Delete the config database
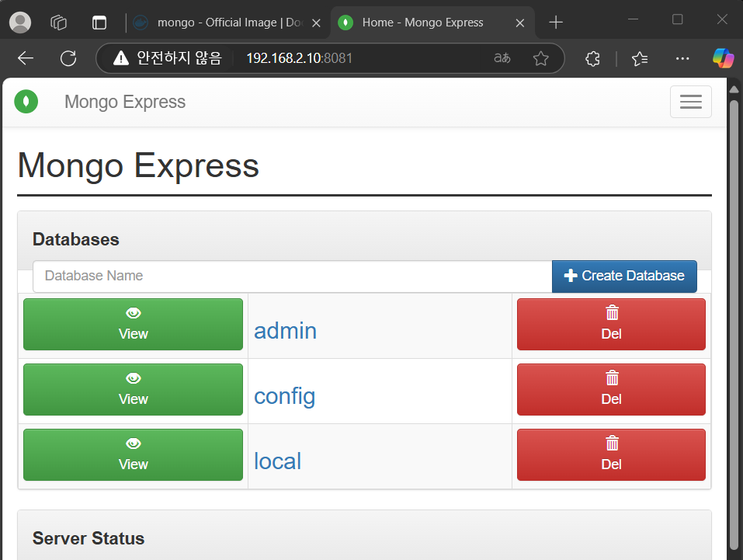This screenshot has width=743, height=560. click(x=611, y=390)
